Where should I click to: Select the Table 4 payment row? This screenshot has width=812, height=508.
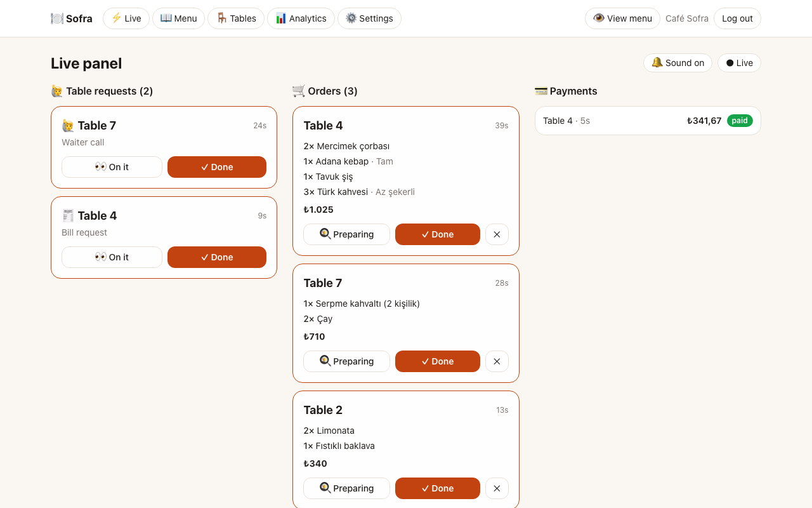tap(648, 121)
